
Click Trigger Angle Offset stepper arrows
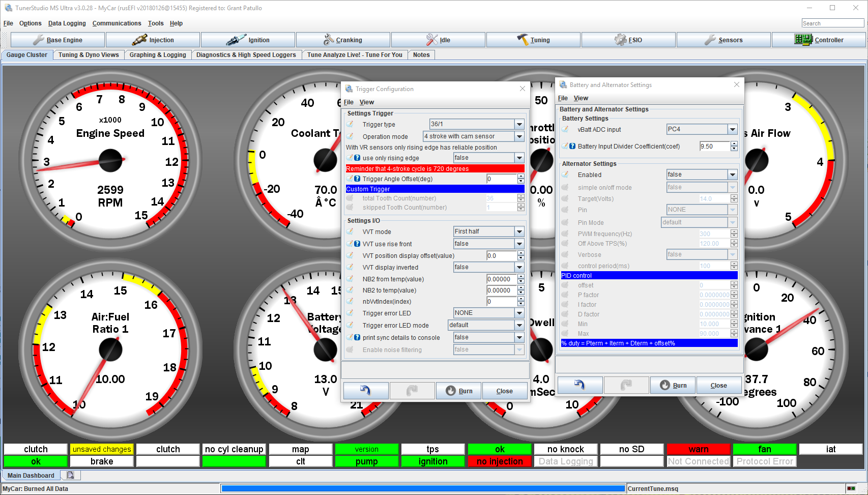coord(520,179)
